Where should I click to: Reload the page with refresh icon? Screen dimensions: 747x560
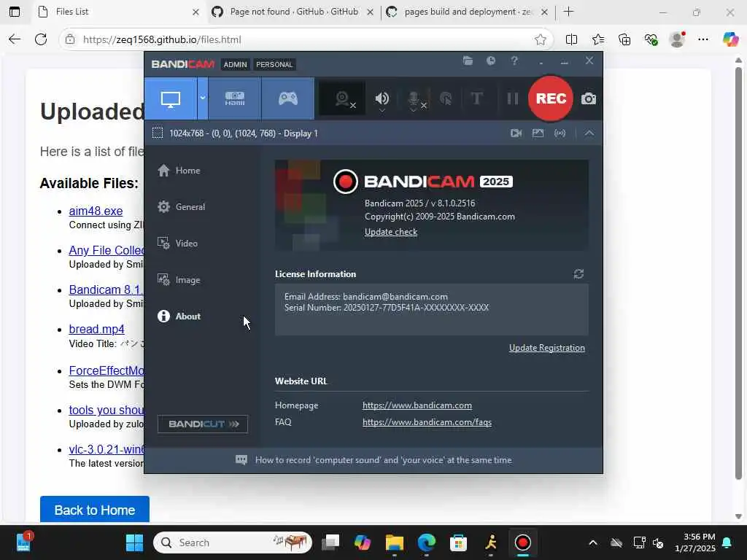point(41,39)
